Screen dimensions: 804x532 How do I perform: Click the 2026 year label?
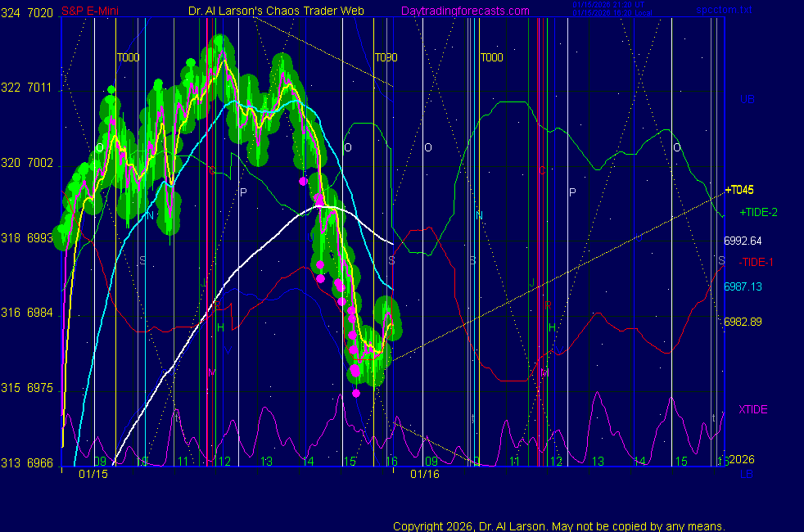click(741, 460)
